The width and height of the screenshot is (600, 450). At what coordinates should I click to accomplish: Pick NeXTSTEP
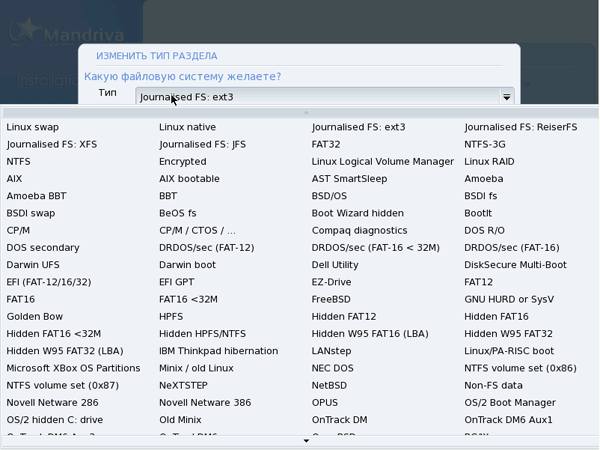pos(183,385)
